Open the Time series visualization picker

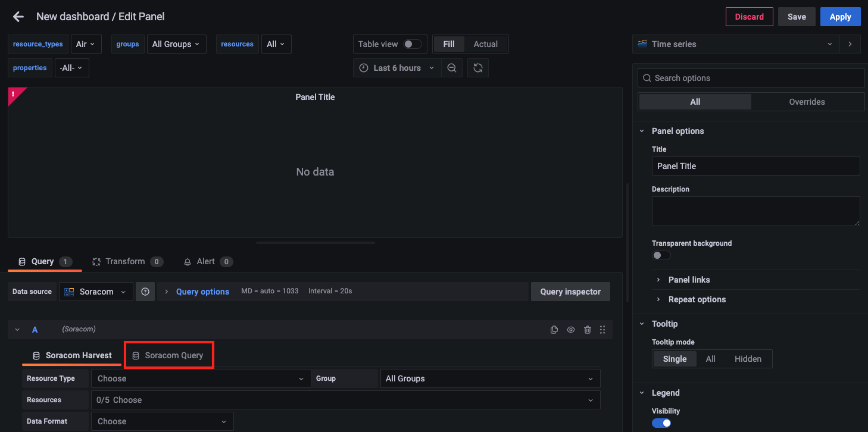pyautogui.click(x=736, y=44)
